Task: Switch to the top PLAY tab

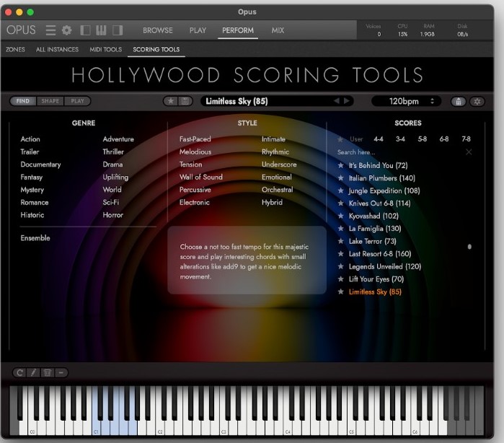Action: click(x=198, y=30)
